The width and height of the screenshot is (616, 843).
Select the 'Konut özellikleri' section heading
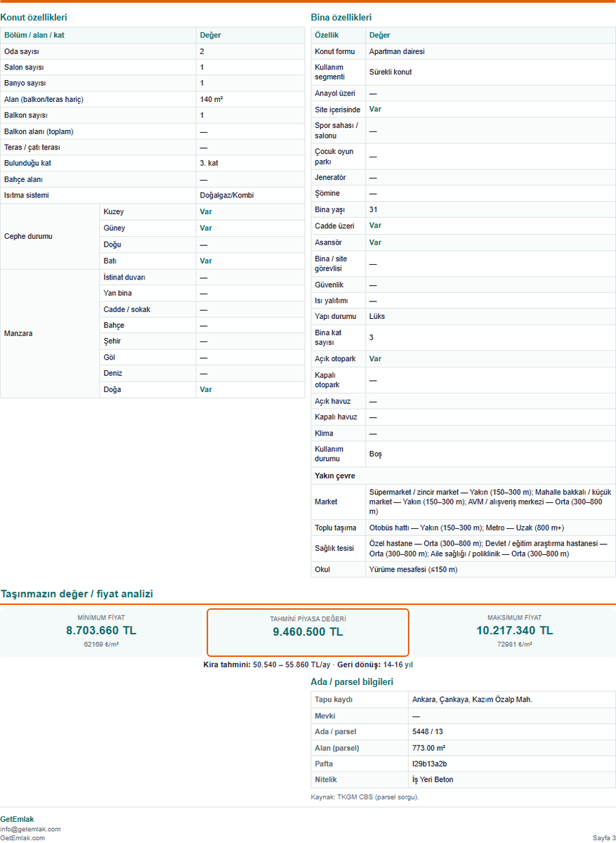[34, 17]
